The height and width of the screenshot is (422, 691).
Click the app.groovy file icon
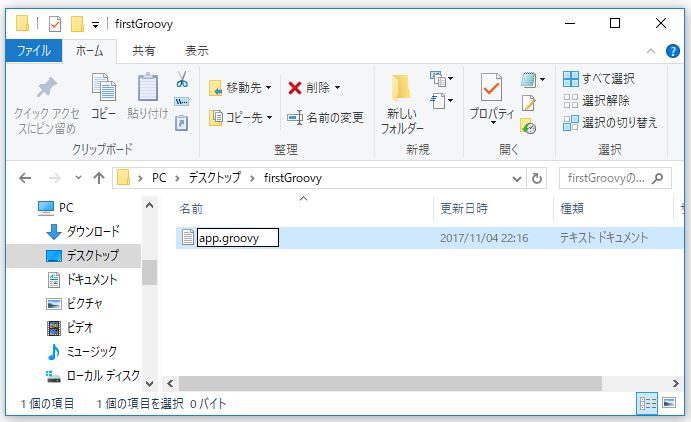pyautogui.click(x=188, y=237)
